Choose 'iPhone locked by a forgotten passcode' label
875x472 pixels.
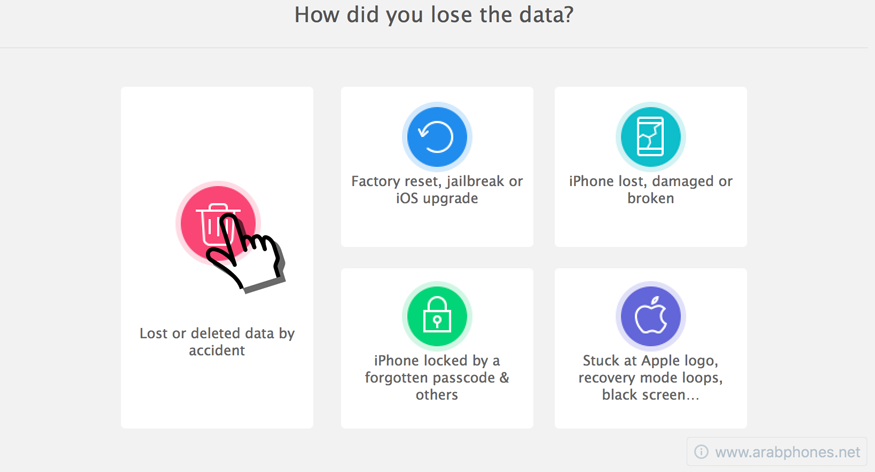(437, 377)
